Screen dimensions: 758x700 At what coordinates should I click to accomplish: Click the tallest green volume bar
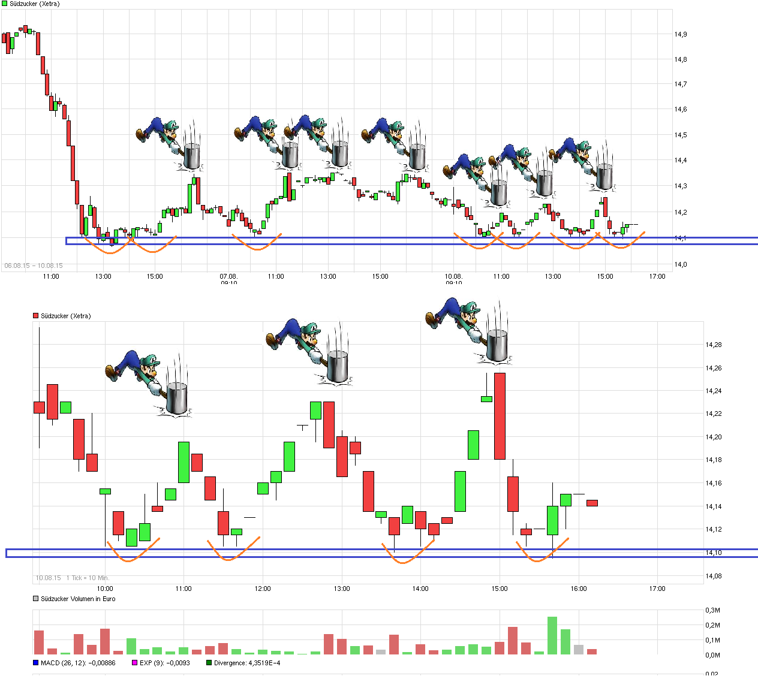pos(552,635)
